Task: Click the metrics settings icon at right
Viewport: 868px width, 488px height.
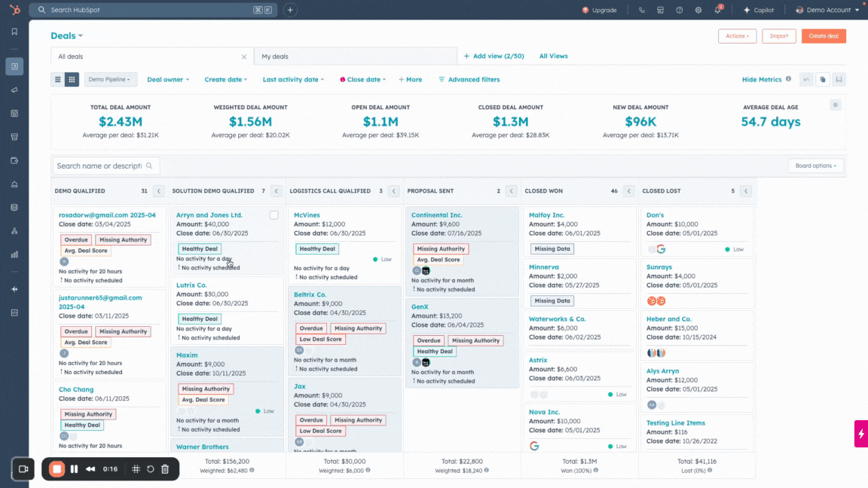Action: tap(836, 105)
